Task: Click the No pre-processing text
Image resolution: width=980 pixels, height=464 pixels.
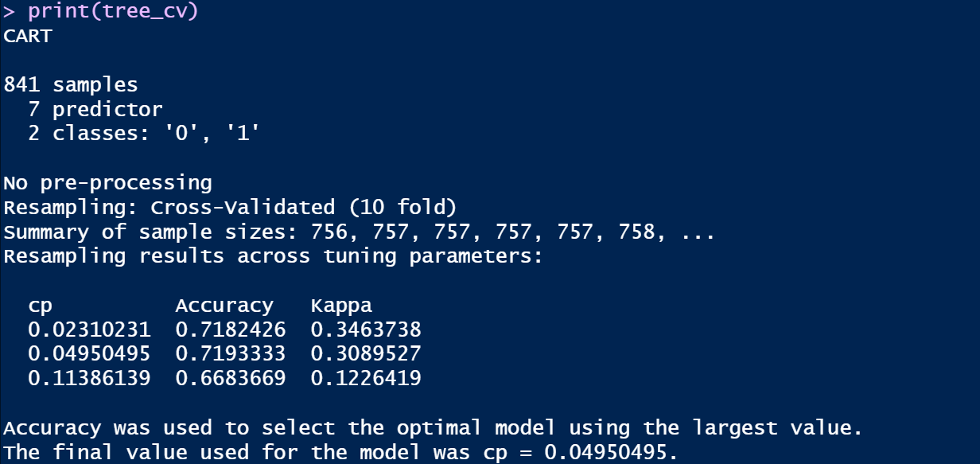Action: [107, 183]
